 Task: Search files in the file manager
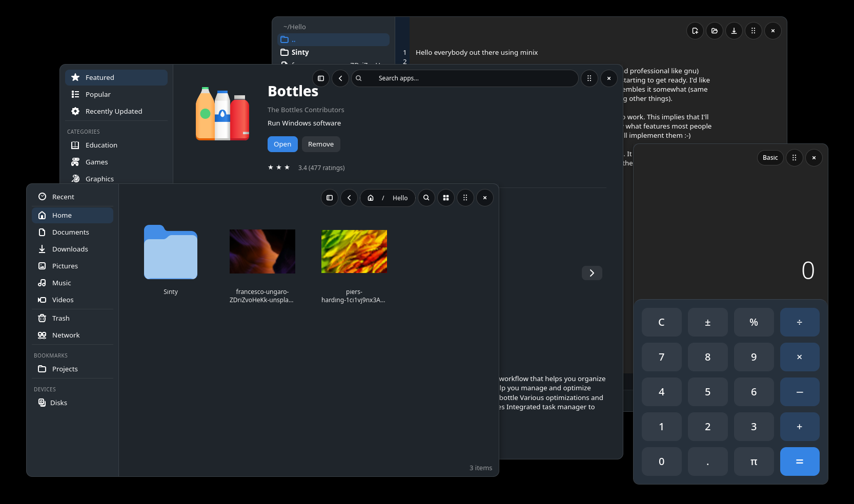click(x=426, y=198)
